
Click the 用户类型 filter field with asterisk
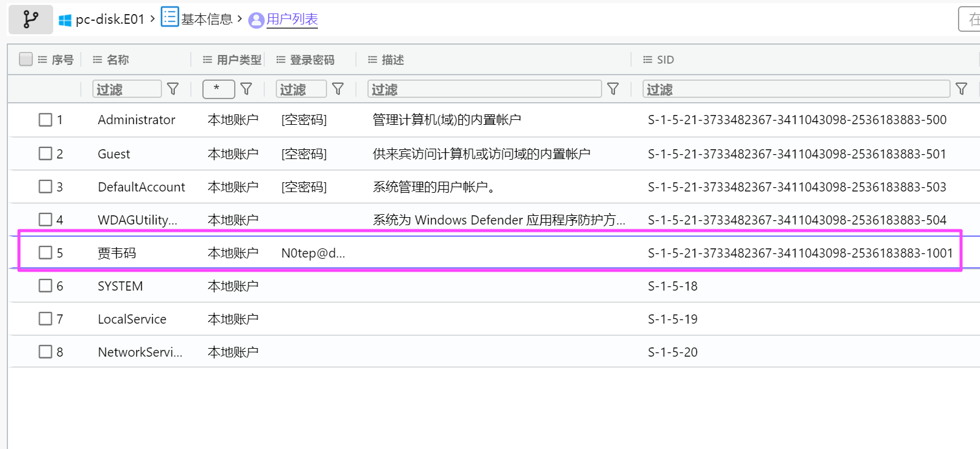(219, 89)
